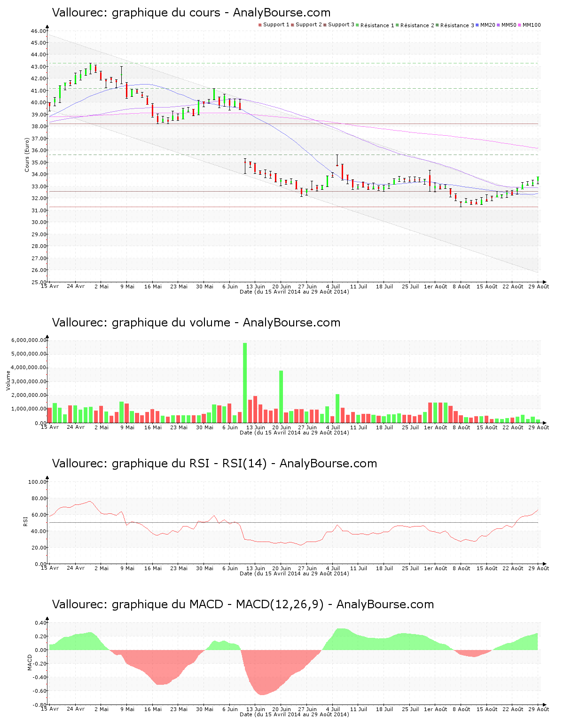Screen dimensions: 564x728
Task: Click the 25.00 value on price axis
Action: [x=39, y=282]
